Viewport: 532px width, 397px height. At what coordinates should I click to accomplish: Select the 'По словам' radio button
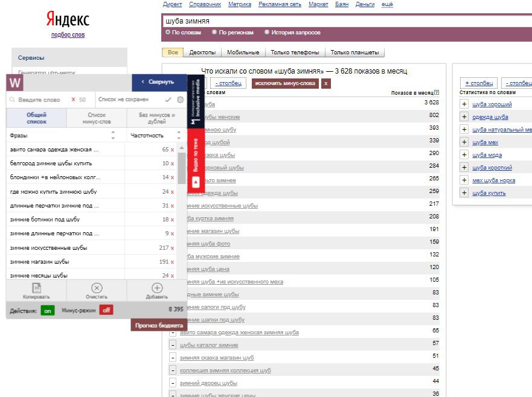[x=168, y=32]
